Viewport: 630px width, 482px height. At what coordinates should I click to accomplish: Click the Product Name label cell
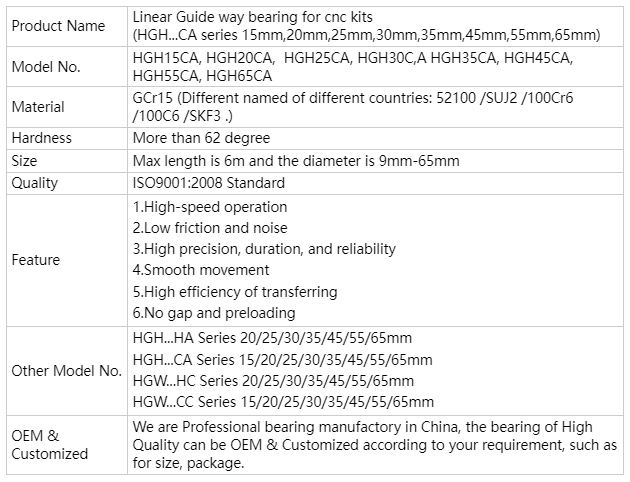58,26
